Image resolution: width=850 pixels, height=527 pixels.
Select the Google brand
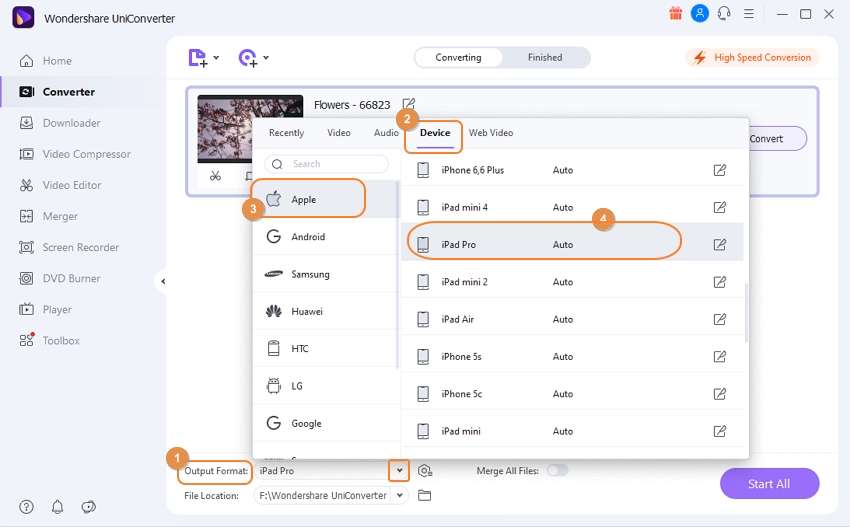(325, 423)
